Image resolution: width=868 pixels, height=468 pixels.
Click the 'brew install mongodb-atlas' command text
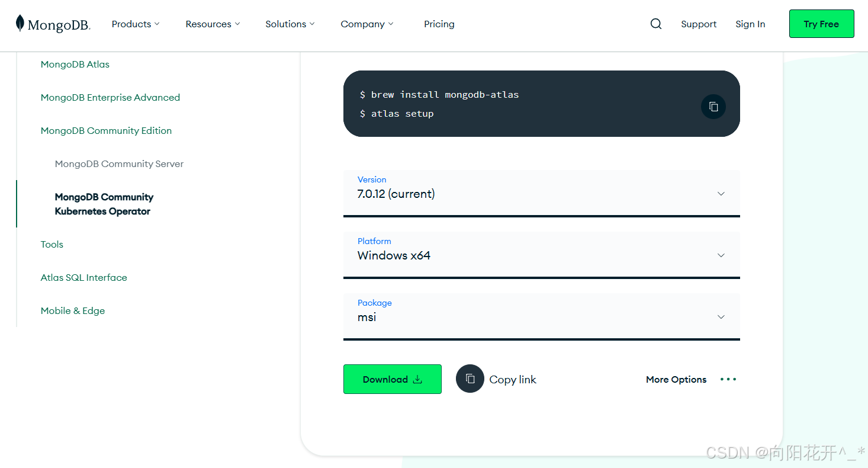coord(445,95)
